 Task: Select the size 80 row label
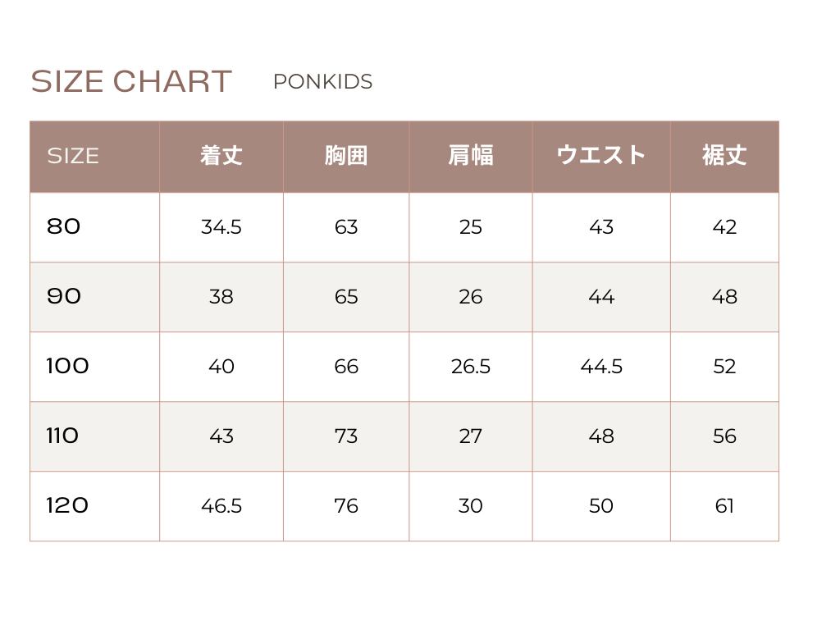(64, 226)
